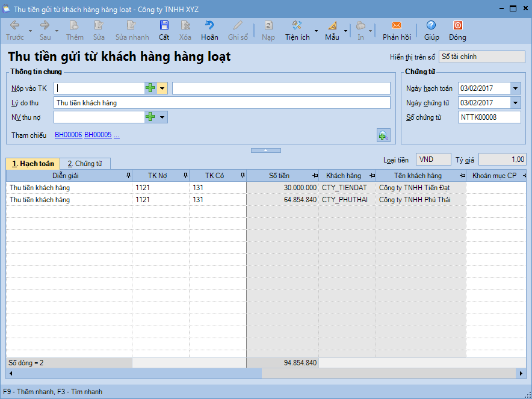Open the Ngày hạch toán date dropdown
This screenshot has width=532, height=399.
pyautogui.click(x=515, y=88)
